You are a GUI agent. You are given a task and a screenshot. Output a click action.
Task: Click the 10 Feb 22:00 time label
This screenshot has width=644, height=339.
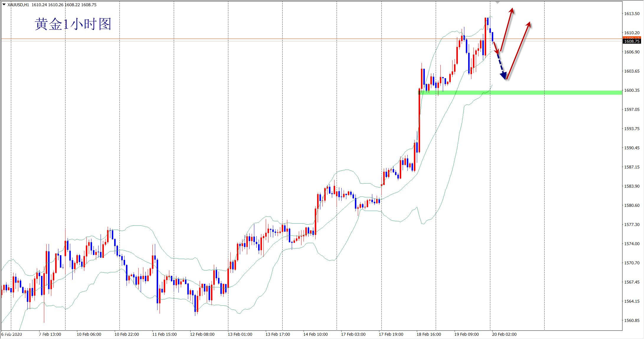127,334
